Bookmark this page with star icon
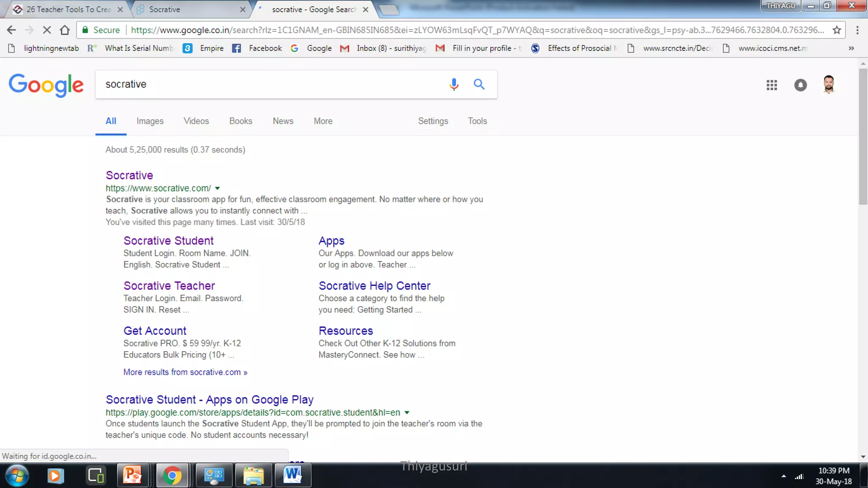This screenshot has width=868, height=488. 837,30
